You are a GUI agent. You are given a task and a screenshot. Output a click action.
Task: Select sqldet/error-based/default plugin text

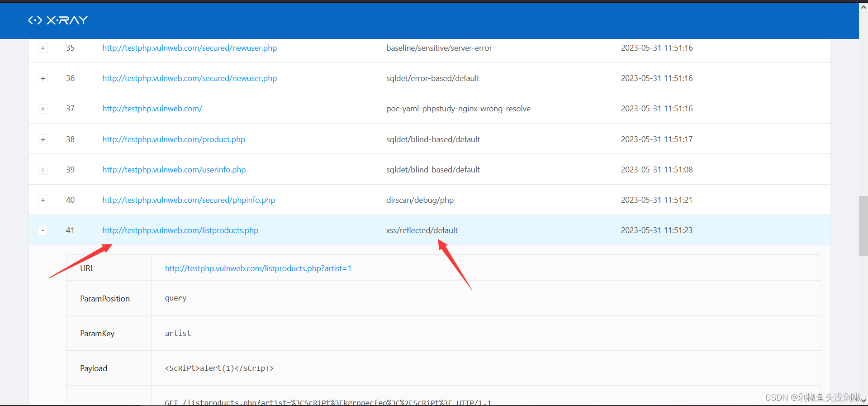433,78
